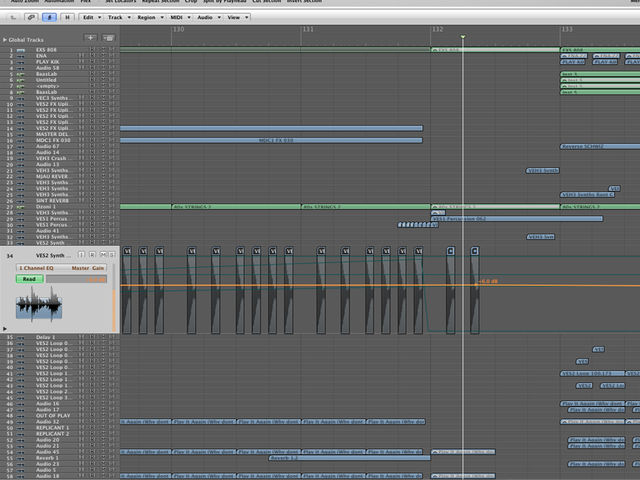
Task: Open the Channel EQ Master Gain parameter menu
Action: 61,268
